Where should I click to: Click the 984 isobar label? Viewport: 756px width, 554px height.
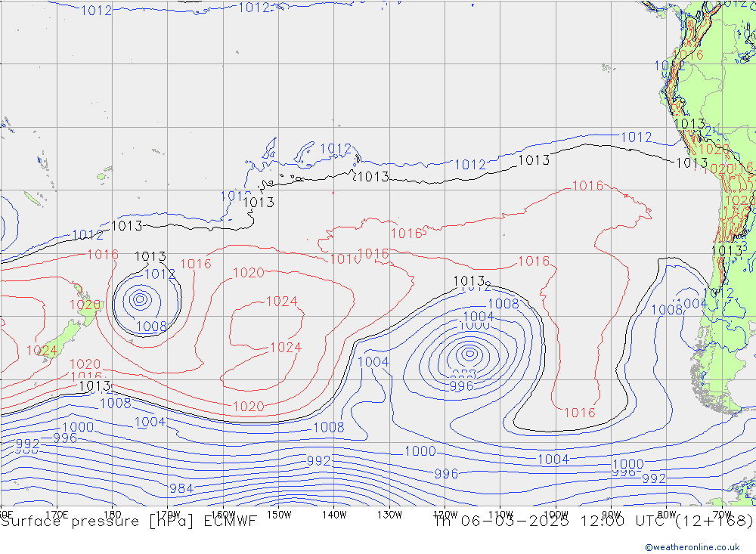[181, 488]
